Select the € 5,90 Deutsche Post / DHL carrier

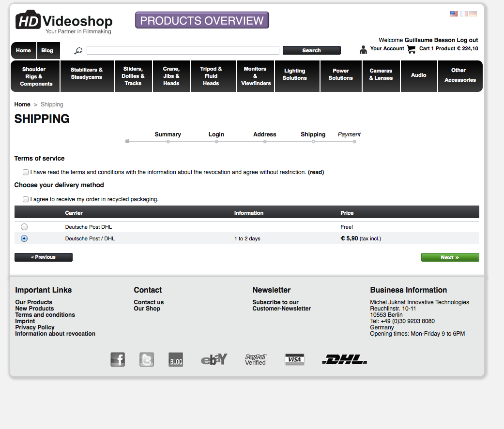point(24,238)
